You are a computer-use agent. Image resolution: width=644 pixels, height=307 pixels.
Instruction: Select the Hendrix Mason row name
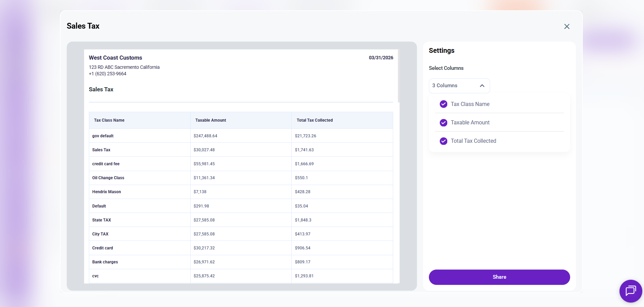point(107,192)
